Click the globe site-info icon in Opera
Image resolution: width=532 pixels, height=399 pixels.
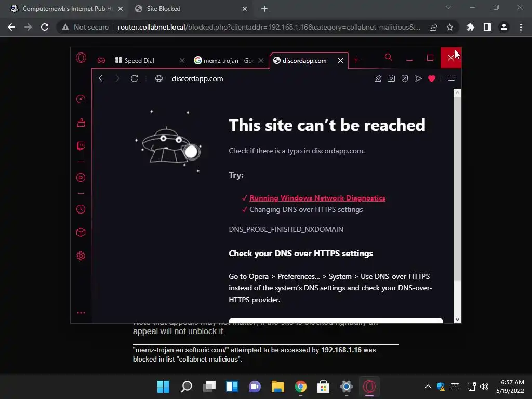(159, 79)
